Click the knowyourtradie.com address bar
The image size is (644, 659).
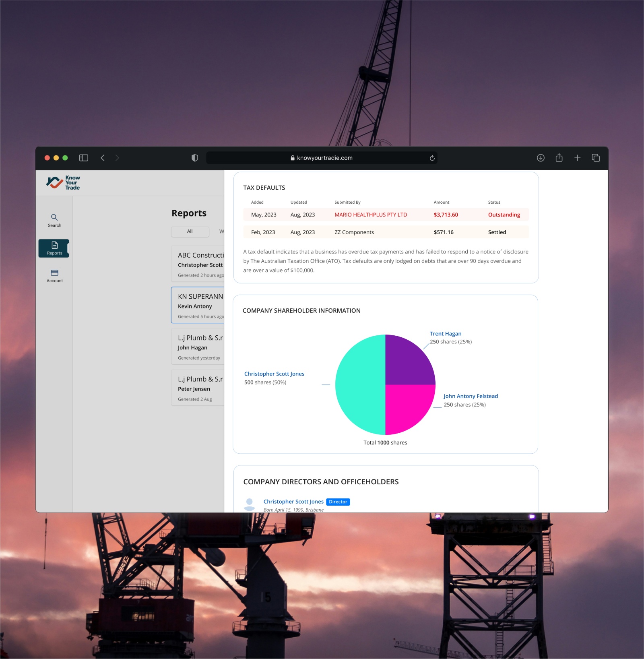pyautogui.click(x=322, y=158)
